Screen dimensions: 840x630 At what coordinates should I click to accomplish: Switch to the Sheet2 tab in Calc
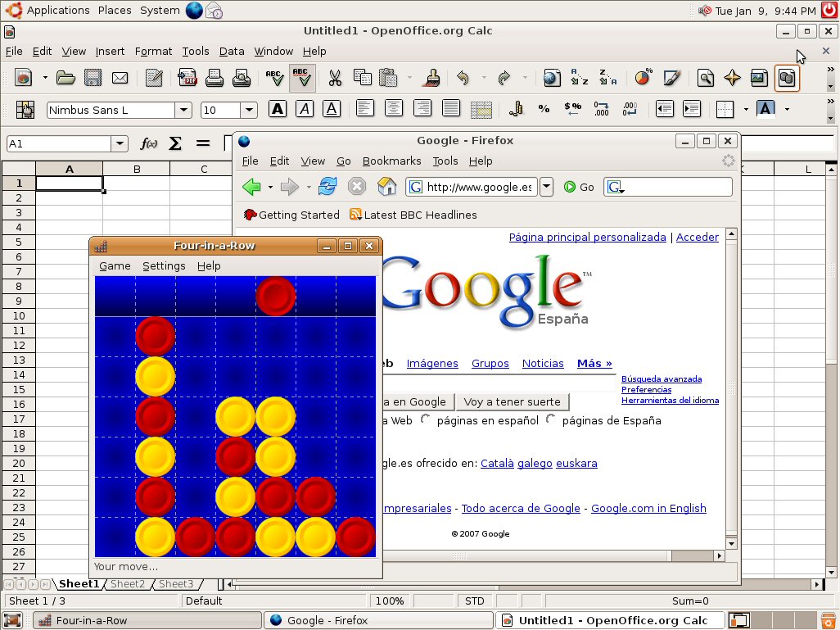(x=128, y=584)
